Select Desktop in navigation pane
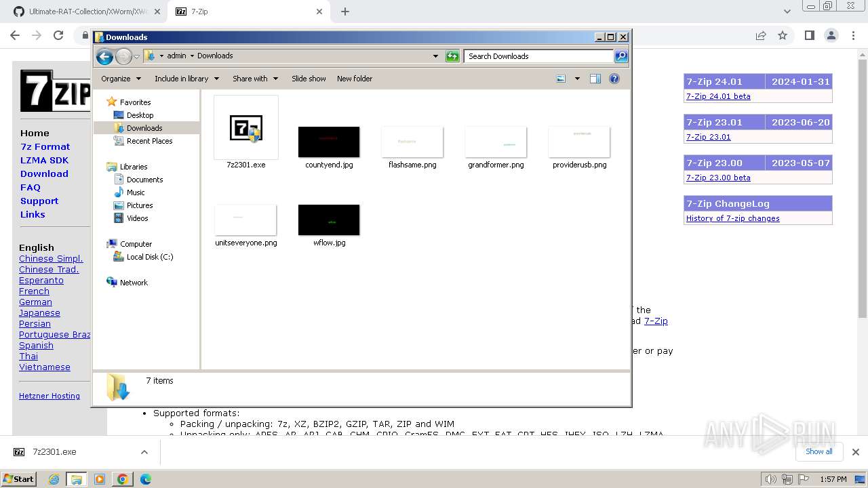The image size is (868, 488). pyautogui.click(x=140, y=115)
